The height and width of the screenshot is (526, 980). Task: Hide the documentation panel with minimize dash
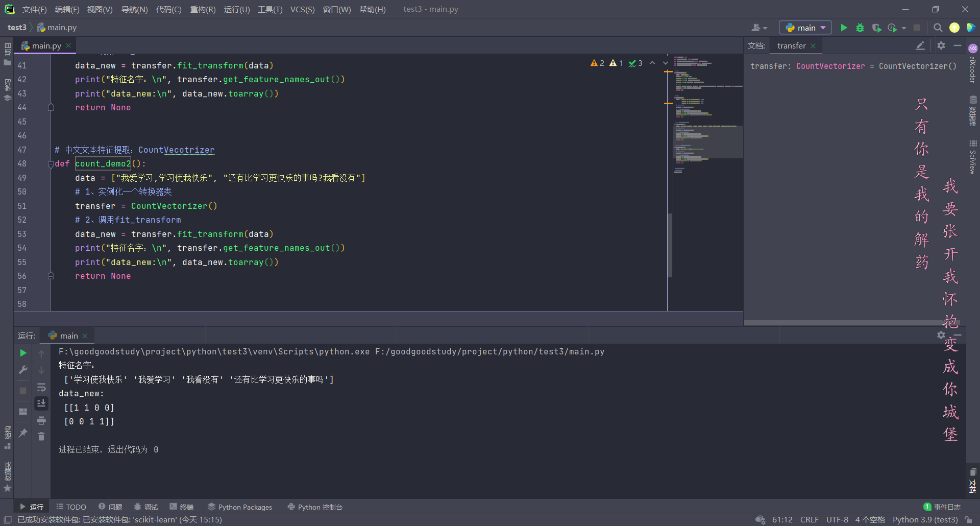coord(958,45)
